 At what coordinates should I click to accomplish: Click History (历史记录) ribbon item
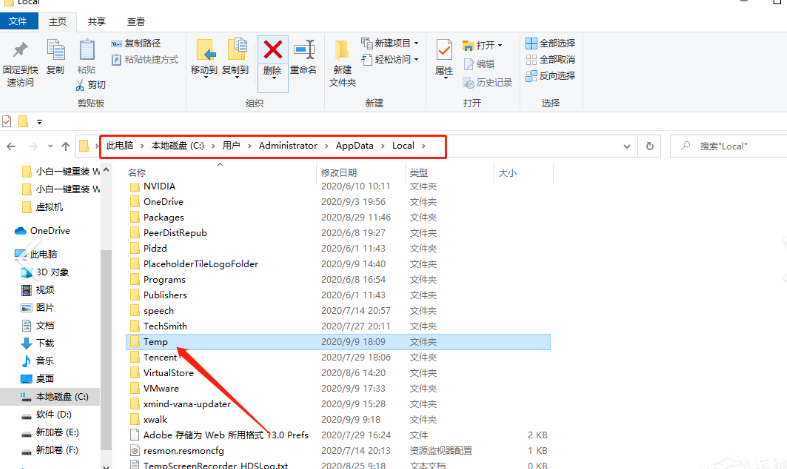(487, 82)
